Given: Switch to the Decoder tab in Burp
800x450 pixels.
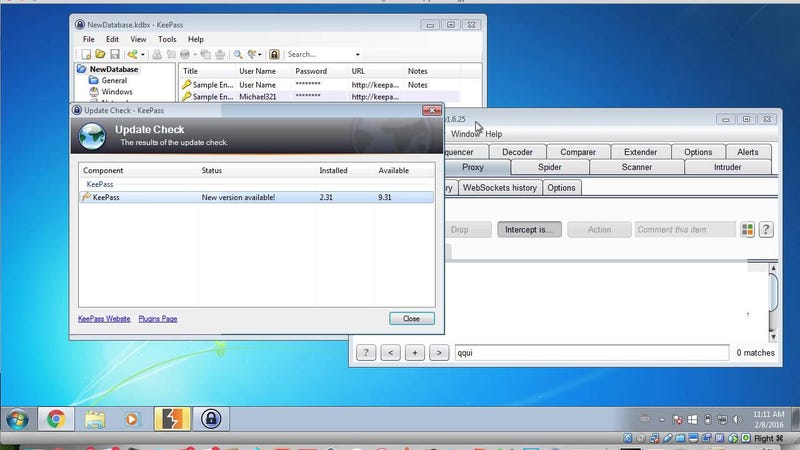Looking at the screenshot, I should tap(517, 152).
